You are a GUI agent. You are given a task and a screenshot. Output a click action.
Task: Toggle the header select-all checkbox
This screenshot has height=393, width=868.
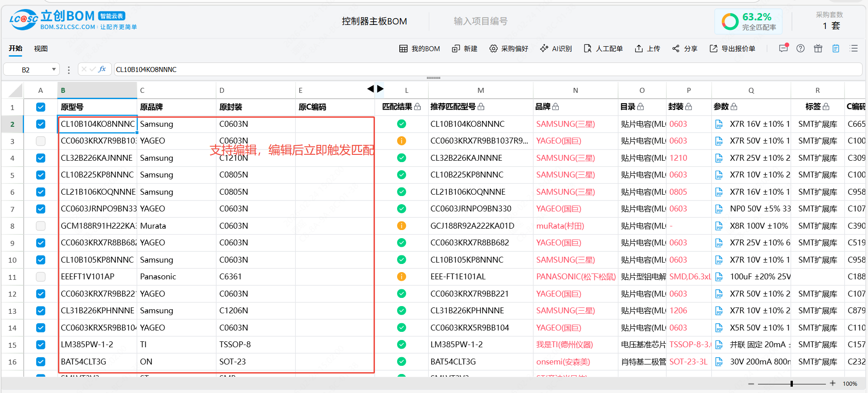(x=41, y=107)
